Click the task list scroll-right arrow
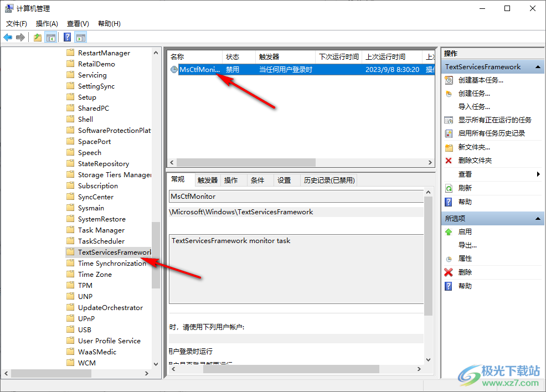This screenshot has width=546, height=392. pyautogui.click(x=430, y=163)
